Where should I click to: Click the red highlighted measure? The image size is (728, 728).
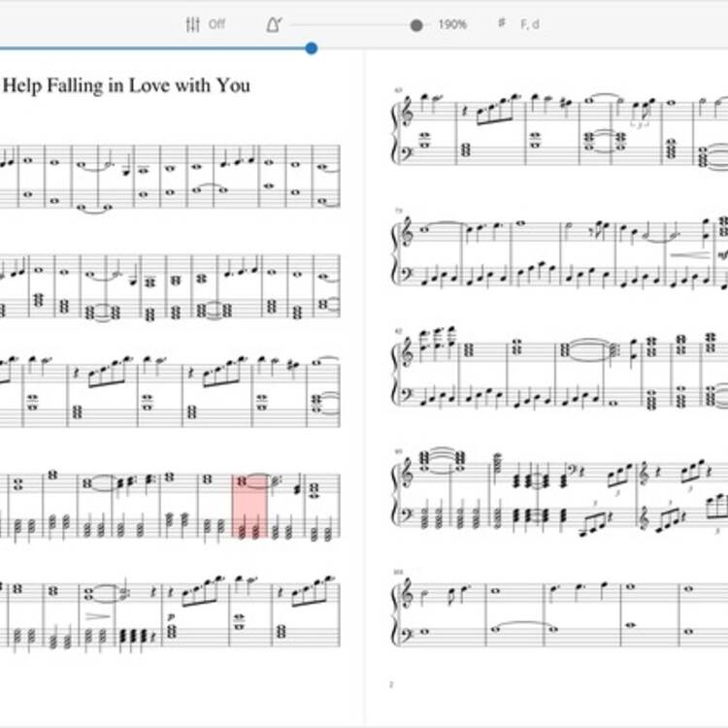coord(249,506)
